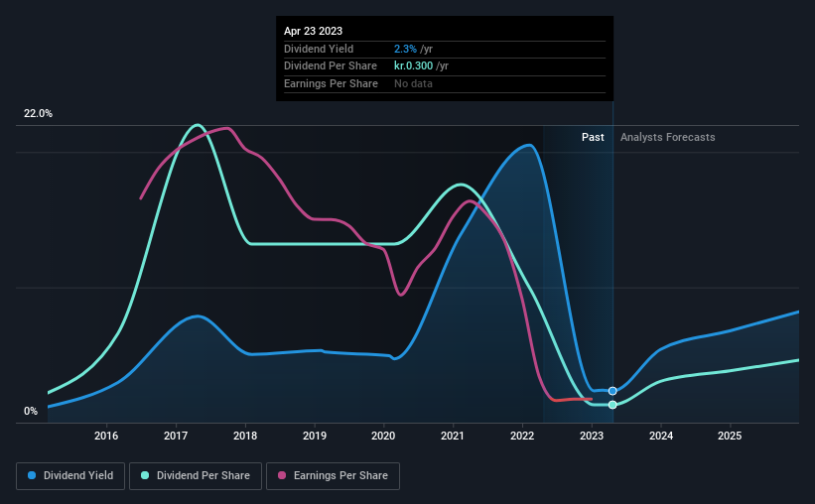Click the teal Dividend Per Share legend dot
Viewport: 815px width, 504px height.
coord(145,475)
